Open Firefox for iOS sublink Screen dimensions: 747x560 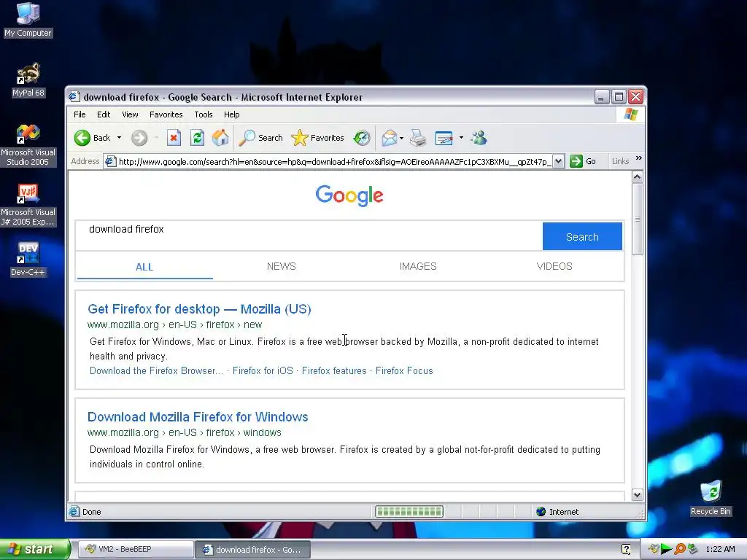pos(263,371)
